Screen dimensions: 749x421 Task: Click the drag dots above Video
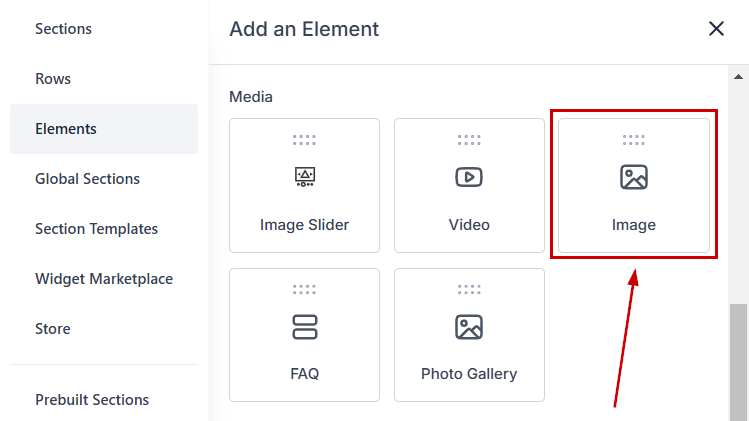469,140
